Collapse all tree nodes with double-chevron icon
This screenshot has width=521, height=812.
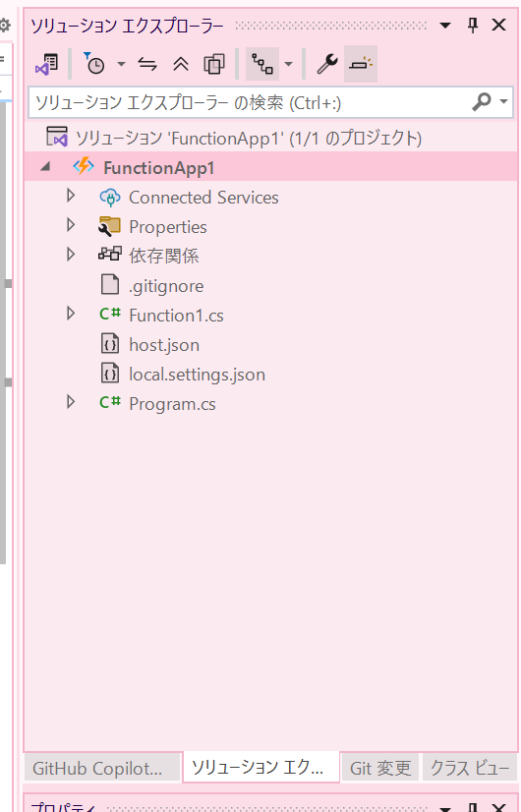coord(181,64)
